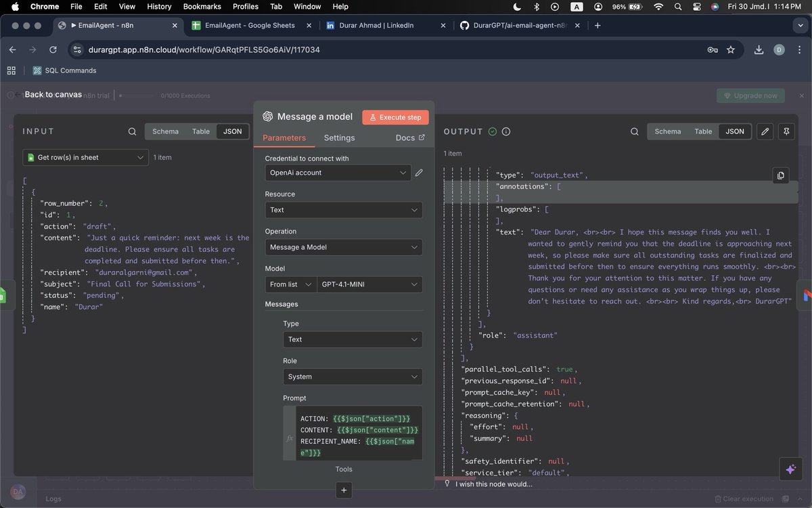Image resolution: width=812 pixels, height=508 pixels.
Task: Reload the page
Action: (53, 49)
